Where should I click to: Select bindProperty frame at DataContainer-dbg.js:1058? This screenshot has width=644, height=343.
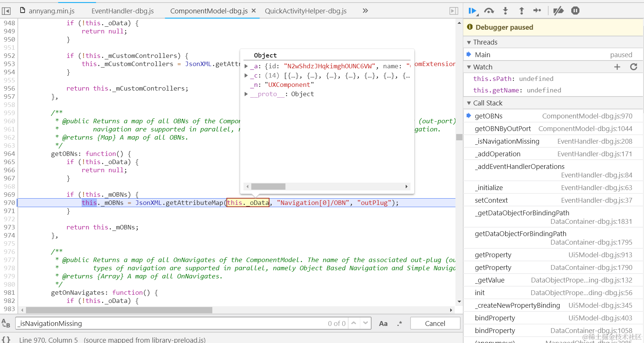click(553, 331)
